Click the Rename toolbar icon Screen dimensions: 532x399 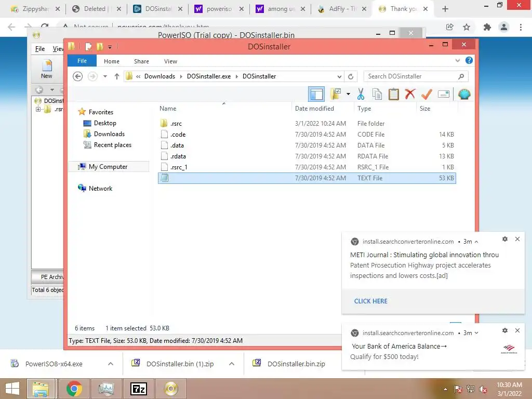[444, 94]
